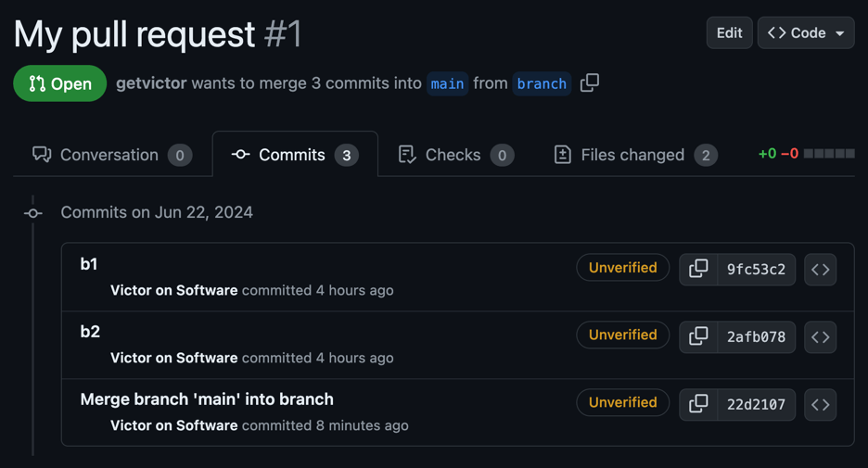Switch to the Conversation tab
868x468 pixels.
coord(110,155)
